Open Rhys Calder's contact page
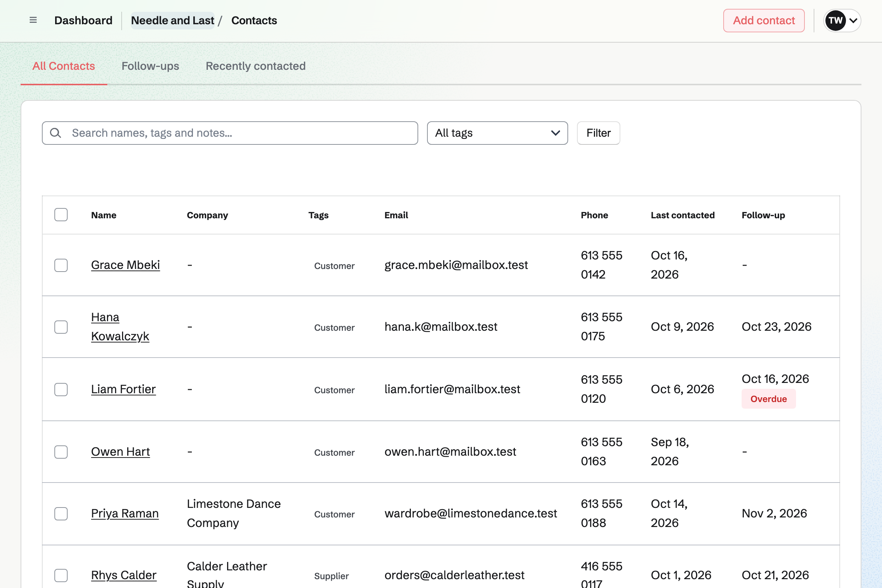The image size is (882, 588). (x=124, y=575)
